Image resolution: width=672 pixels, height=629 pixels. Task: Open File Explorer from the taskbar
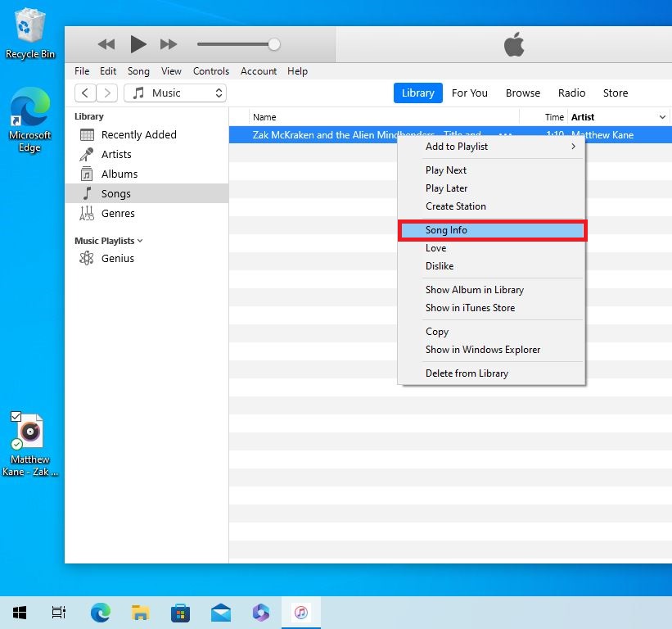(140, 613)
